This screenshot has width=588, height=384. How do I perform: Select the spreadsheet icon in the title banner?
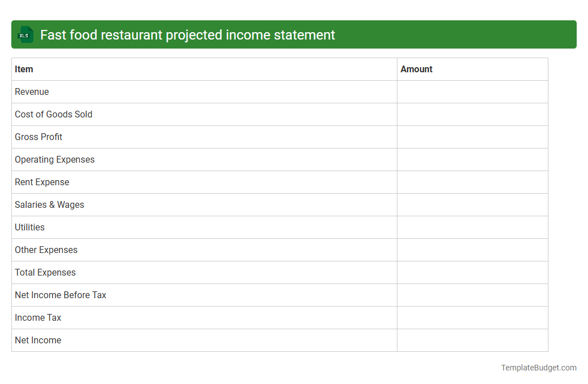click(x=25, y=34)
